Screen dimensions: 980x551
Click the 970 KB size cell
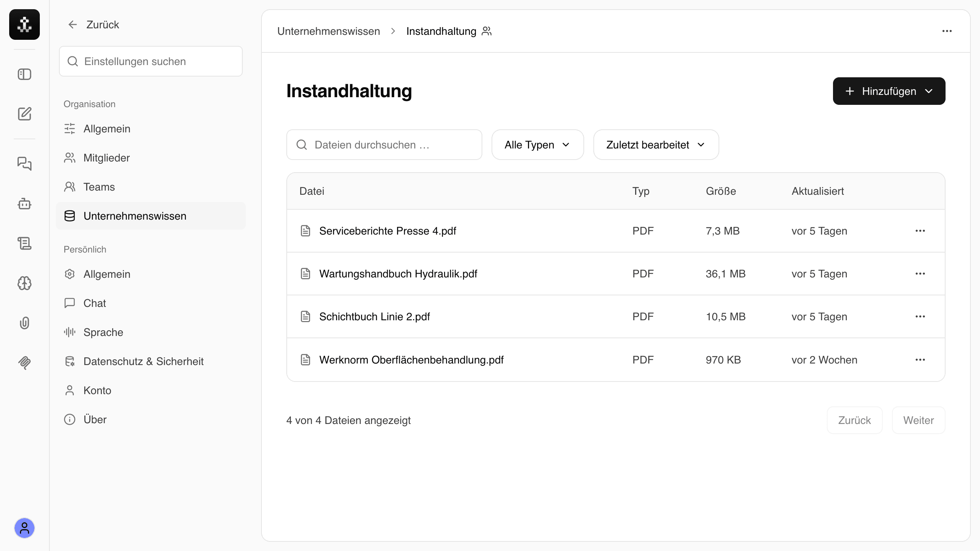(723, 360)
